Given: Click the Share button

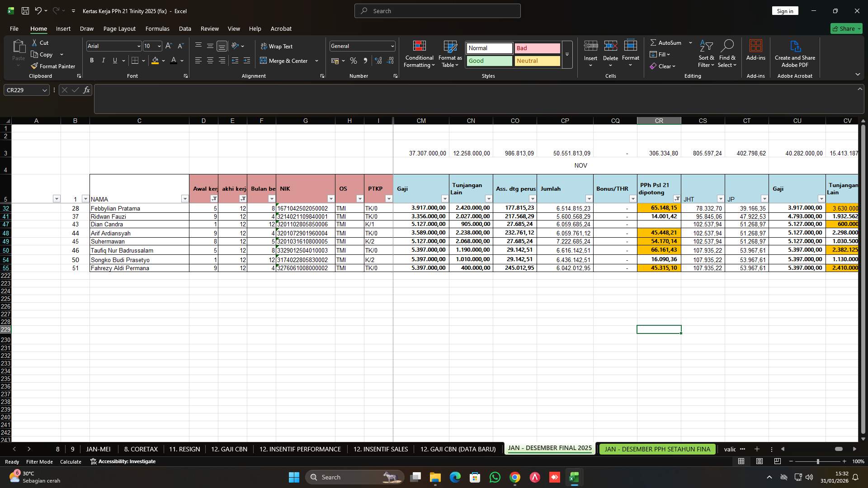Looking at the screenshot, I should coord(846,28).
